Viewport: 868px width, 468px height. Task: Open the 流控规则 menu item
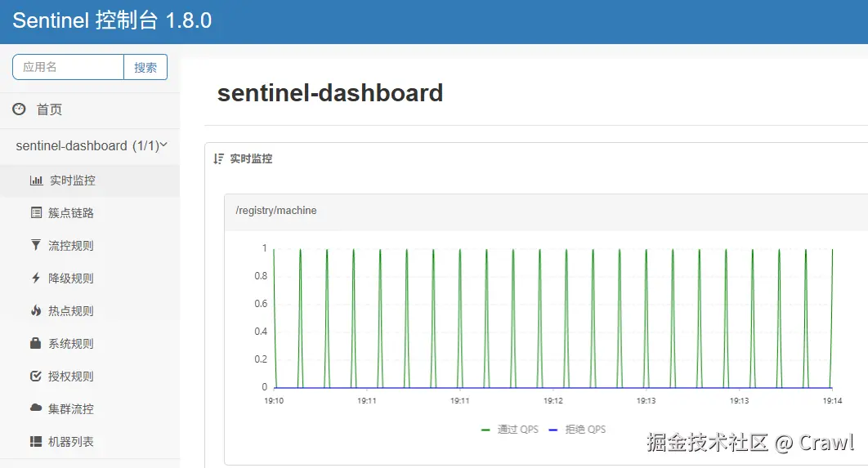pyautogui.click(x=71, y=246)
